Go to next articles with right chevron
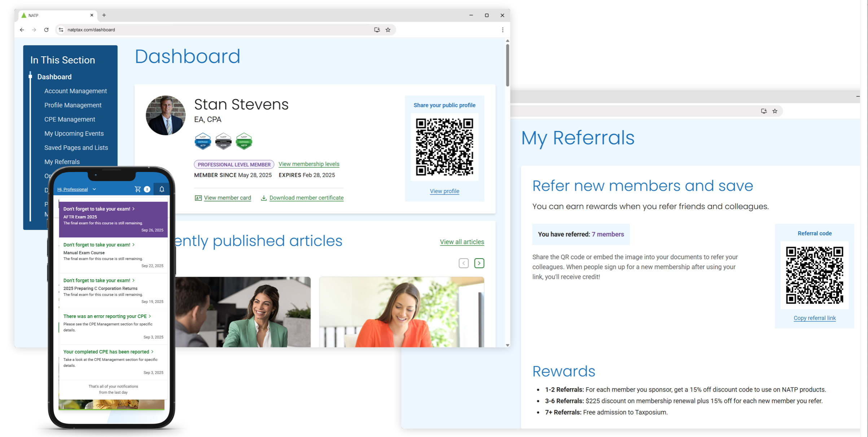The height and width of the screenshot is (437, 868). [479, 263]
